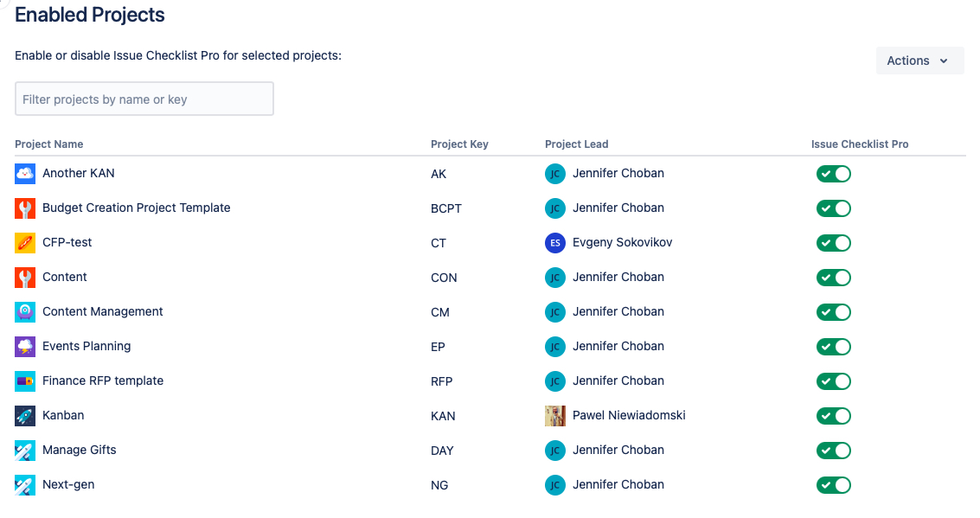
Task: Switch off the Manage Gifts toggle
Action: pos(834,451)
